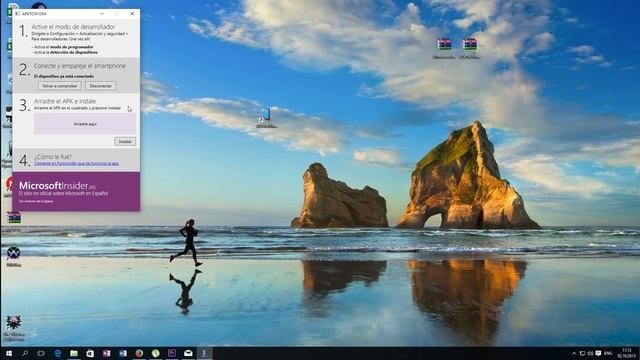Open the Comente en FunInsider link
Viewport: 640px width, 360px height.
76,164
